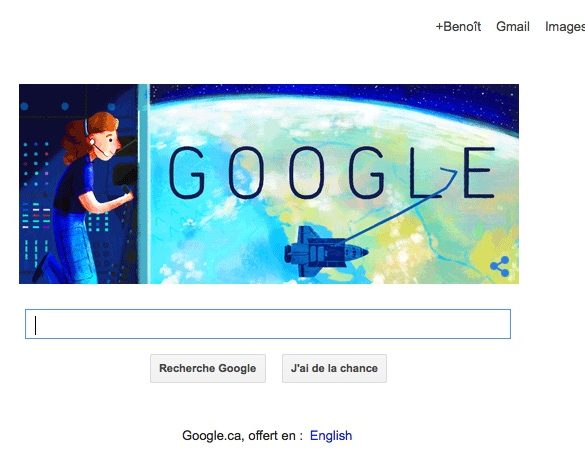This screenshot has width=585, height=470.
Task: Go to Images in the top bar
Action: coord(565,27)
